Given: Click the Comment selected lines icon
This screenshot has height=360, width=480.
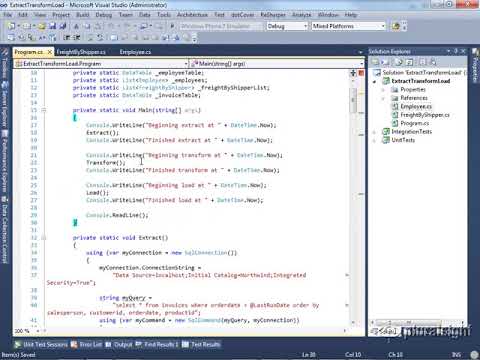Looking at the screenshot, I should (91, 38).
